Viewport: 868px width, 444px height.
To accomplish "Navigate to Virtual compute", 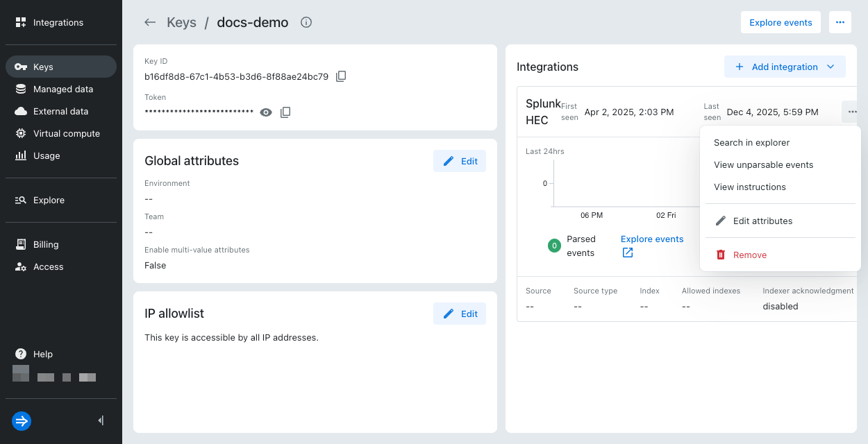I will tap(61, 133).
